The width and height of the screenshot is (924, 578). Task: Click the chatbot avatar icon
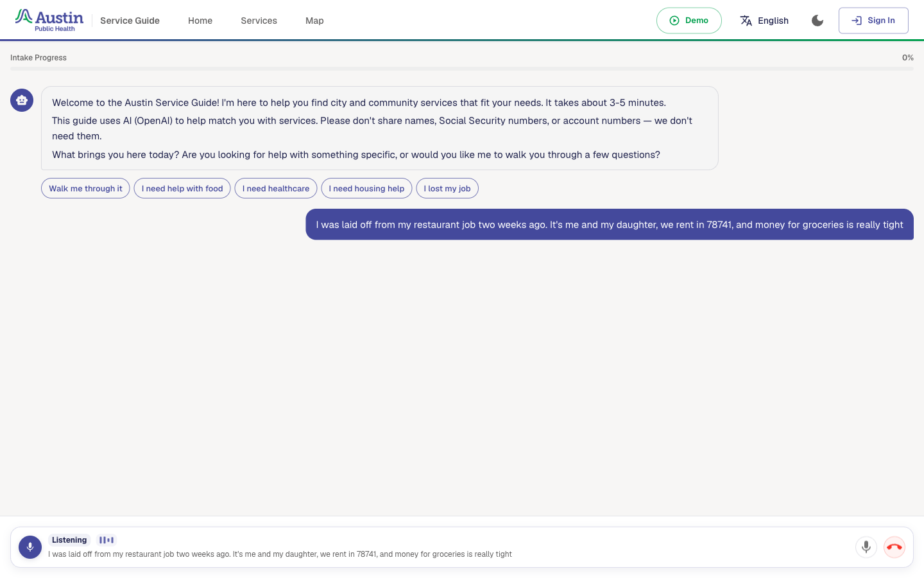coord(22,100)
